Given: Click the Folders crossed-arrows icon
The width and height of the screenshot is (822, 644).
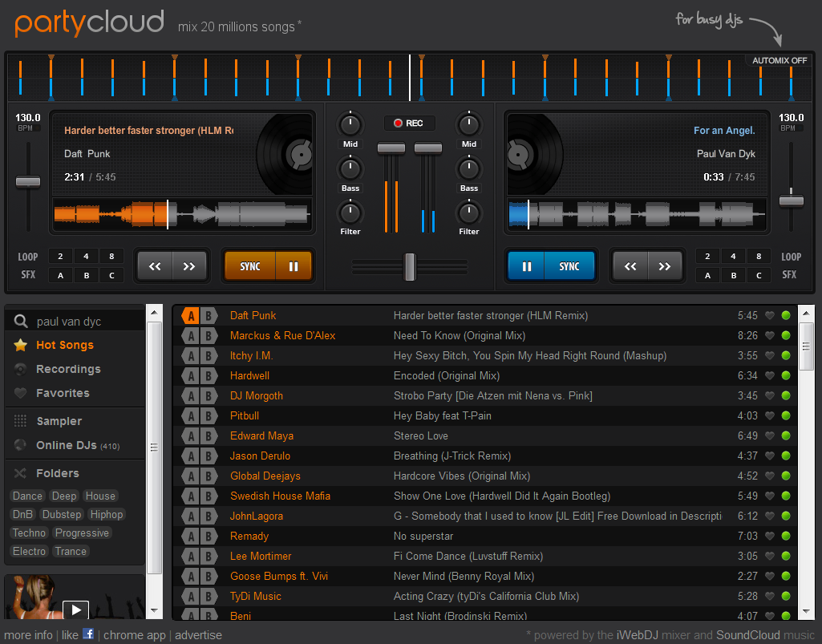Looking at the screenshot, I should coord(20,473).
